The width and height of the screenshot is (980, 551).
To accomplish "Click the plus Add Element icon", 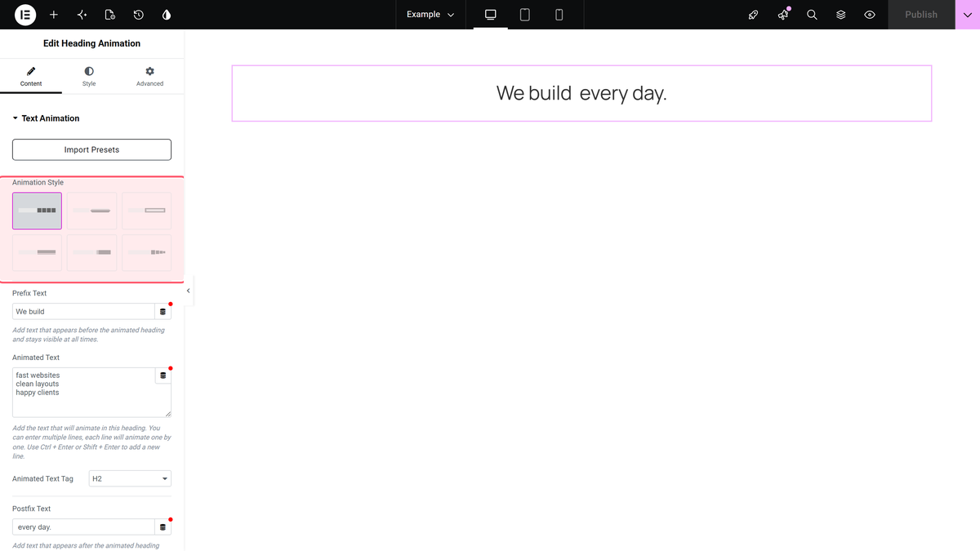I will pyautogui.click(x=54, y=15).
